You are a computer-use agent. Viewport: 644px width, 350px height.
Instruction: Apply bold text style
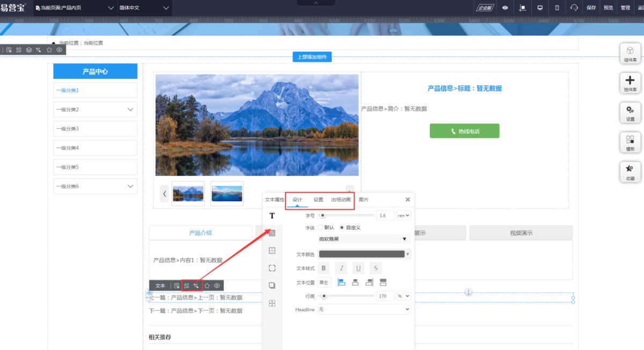point(324,268)
